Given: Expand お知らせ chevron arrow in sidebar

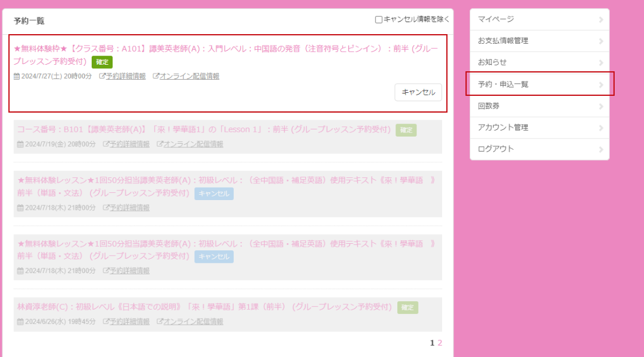Looking at the screenshot, I should (601, 62).
